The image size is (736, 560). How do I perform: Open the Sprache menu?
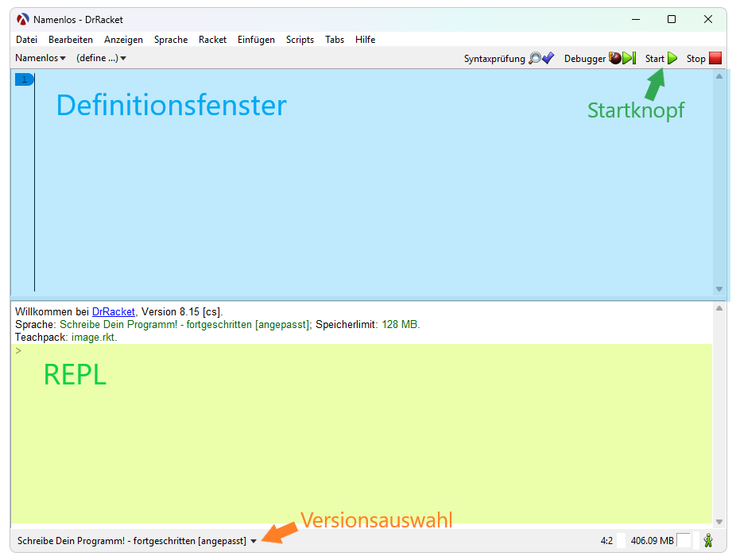coord(171,40)
